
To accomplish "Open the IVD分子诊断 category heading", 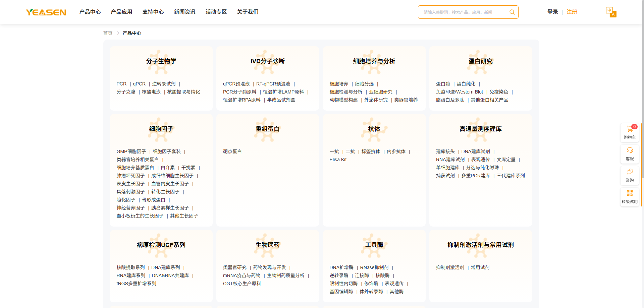I will click(267, 61).
